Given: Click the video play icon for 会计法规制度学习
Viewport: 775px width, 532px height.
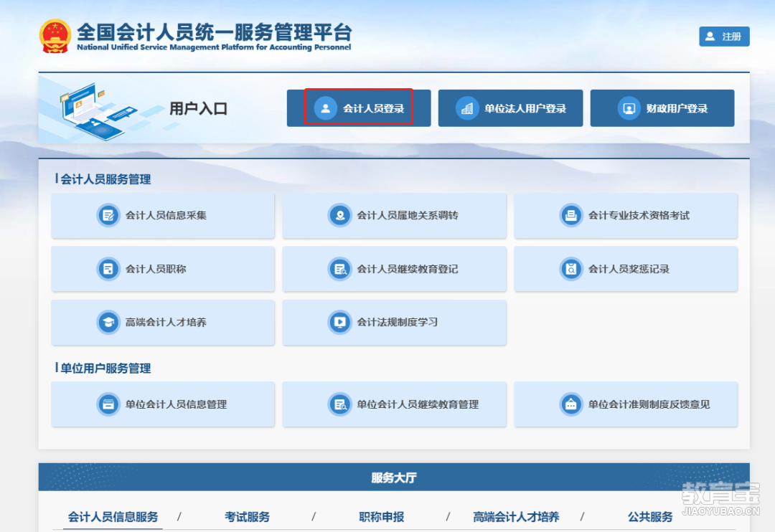Looking at the screenshot, I should (339, 323).
